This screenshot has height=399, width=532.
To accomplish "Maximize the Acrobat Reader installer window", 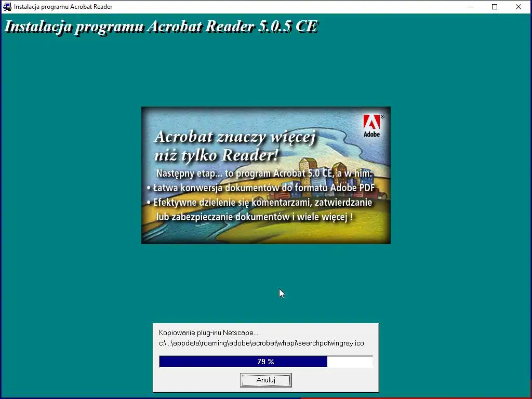I will 495,7.
